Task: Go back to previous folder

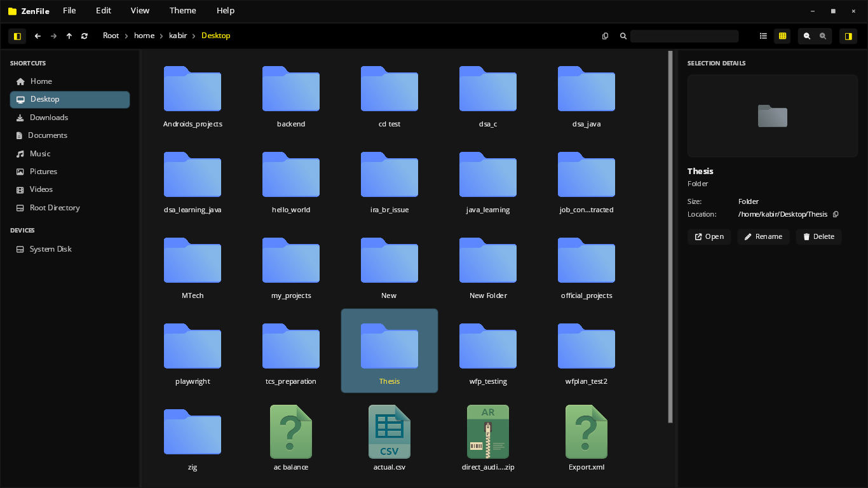Action: point(37,36)
